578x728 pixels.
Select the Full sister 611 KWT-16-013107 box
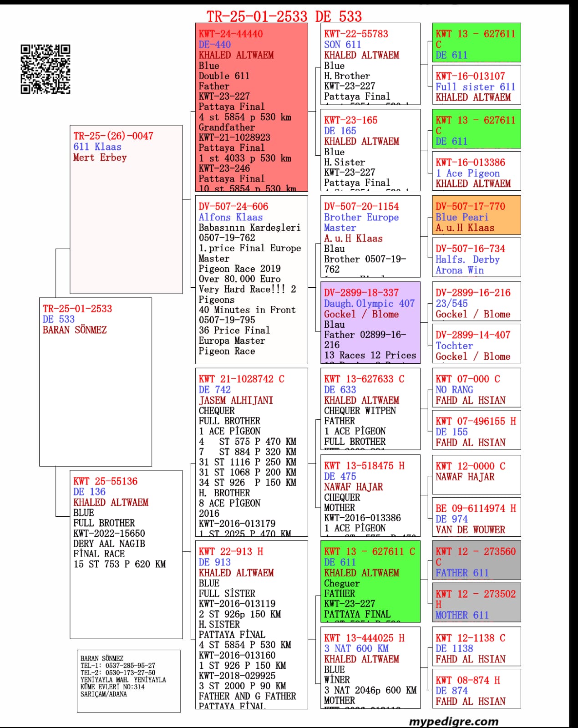pos(476,85)
